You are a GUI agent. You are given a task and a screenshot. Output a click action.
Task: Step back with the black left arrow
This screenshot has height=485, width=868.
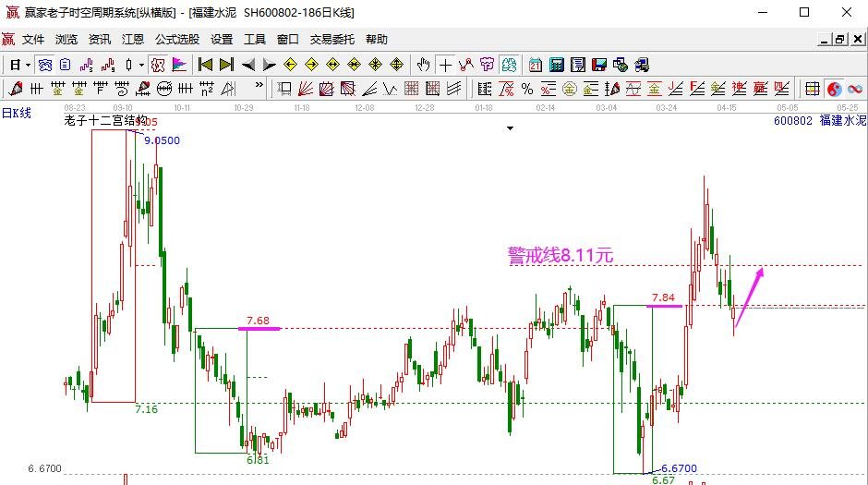coord(248,65)
